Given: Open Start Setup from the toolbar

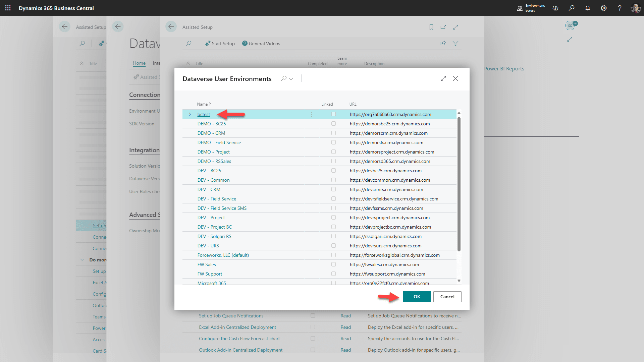Looking at the screenshot, I should point(220,43).
